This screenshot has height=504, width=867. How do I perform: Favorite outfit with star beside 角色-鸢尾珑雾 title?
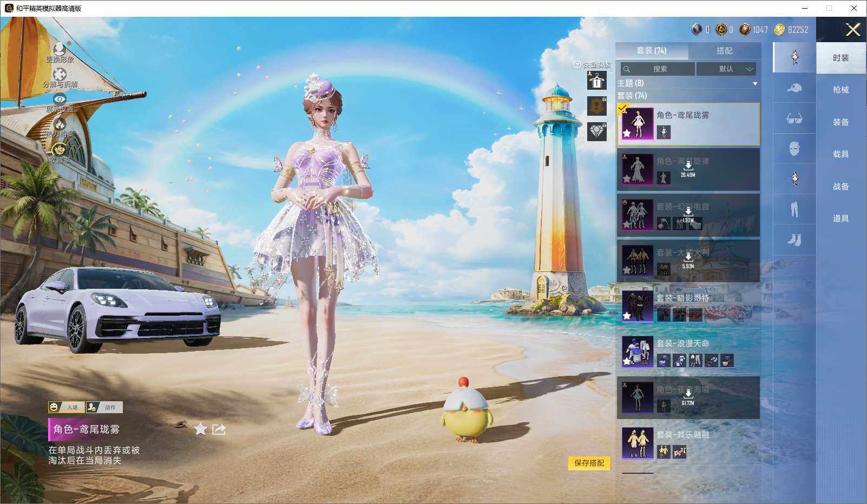[x=201, y=429]
